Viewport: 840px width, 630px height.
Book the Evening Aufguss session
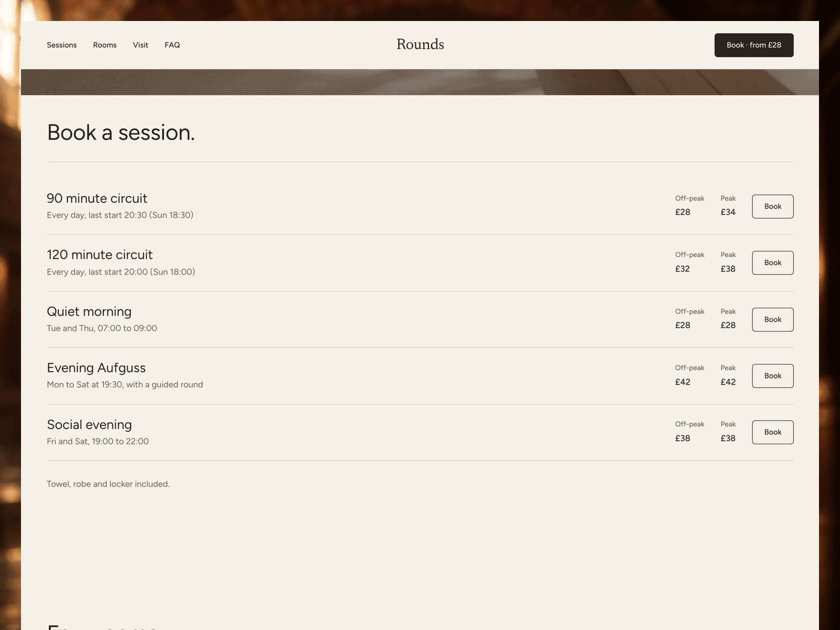pos(773,376)
